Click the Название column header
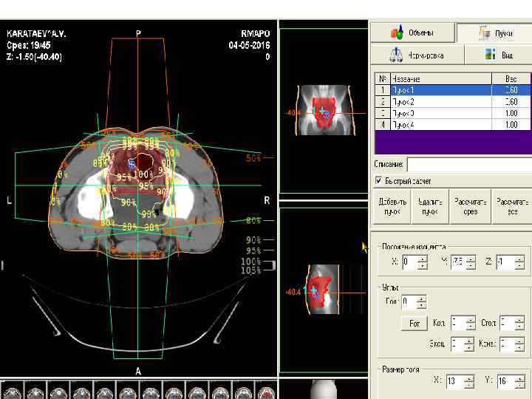 [x=441, y=79]
